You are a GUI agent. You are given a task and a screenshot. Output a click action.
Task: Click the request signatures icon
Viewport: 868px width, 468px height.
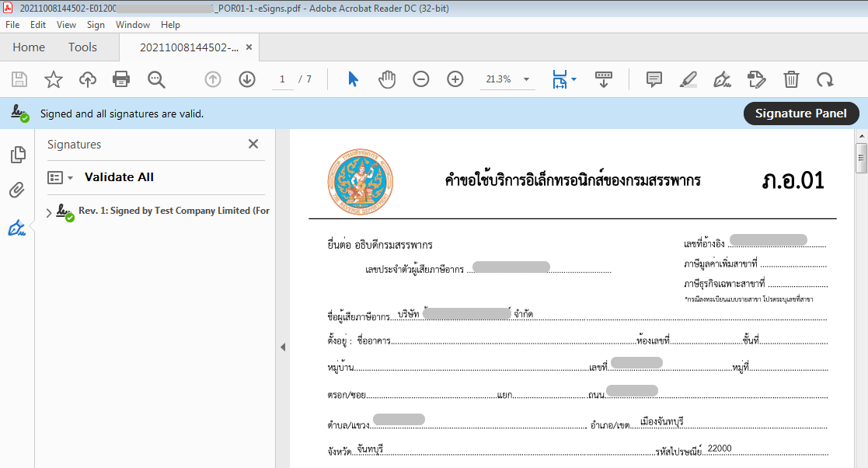tap(756, 79)
